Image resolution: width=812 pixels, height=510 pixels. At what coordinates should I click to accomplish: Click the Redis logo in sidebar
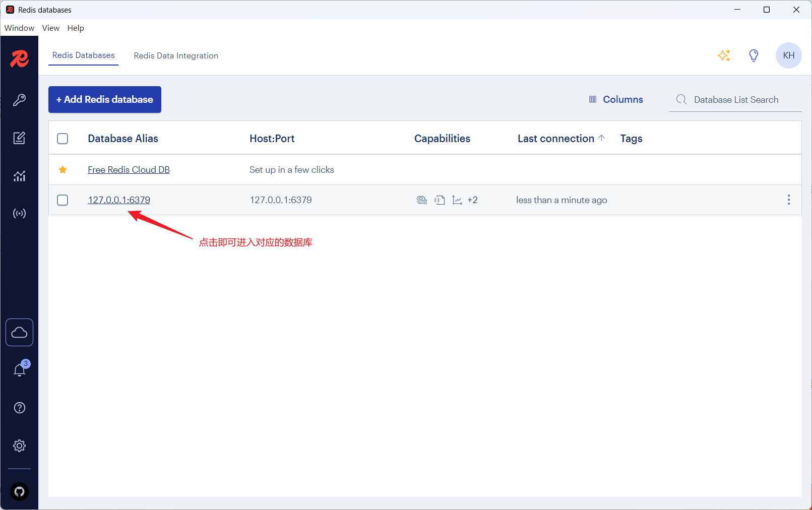click(19, 59)
